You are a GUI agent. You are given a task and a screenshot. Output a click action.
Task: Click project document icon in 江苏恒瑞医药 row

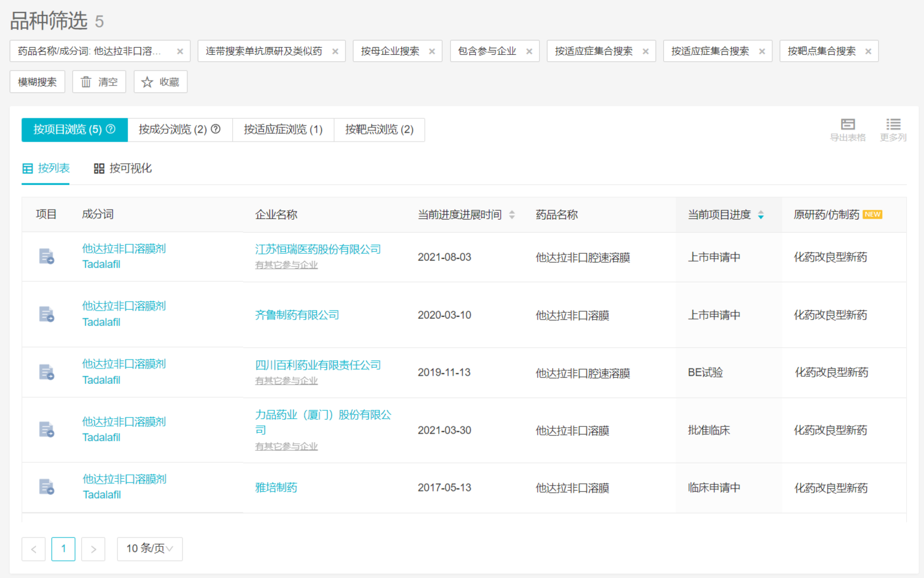click(47, 257)
